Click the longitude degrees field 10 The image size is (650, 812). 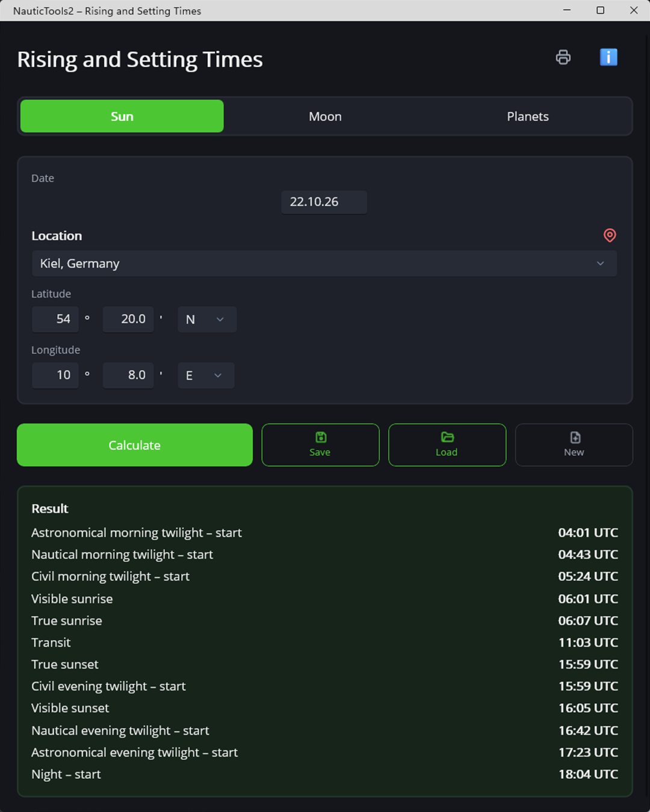(55, 375)
